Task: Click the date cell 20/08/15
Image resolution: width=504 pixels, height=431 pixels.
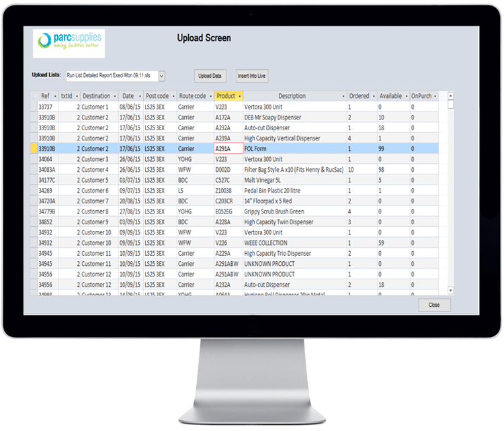Action: click(130, 201)
